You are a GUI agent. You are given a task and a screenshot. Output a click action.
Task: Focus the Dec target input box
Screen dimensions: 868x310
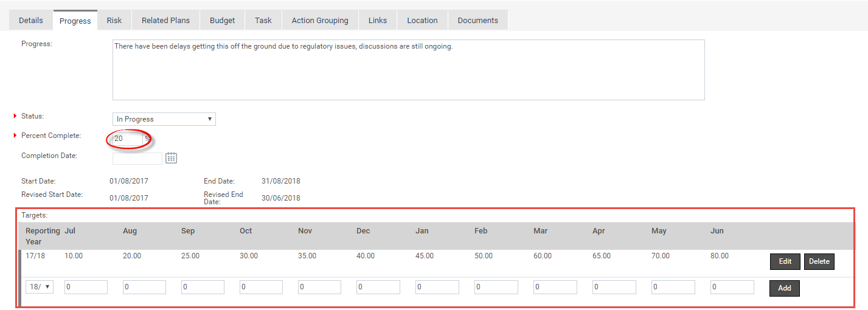coord(378,287)
